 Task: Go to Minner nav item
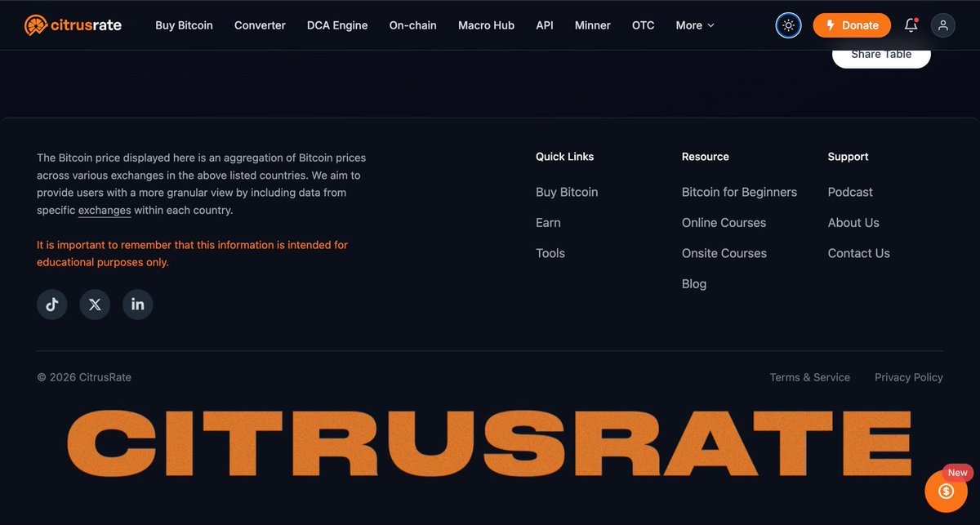tap(592, 25)
